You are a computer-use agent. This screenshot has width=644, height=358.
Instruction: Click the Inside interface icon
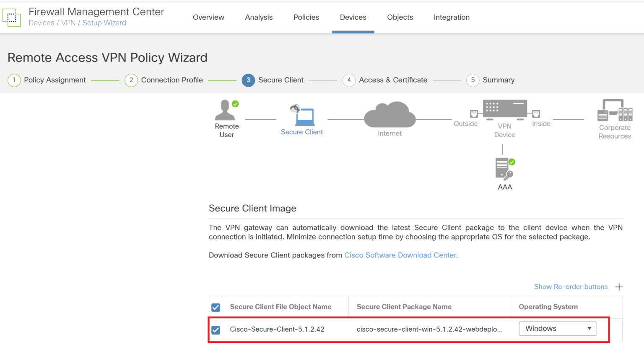pyautogui.click(x=537, y=113)
